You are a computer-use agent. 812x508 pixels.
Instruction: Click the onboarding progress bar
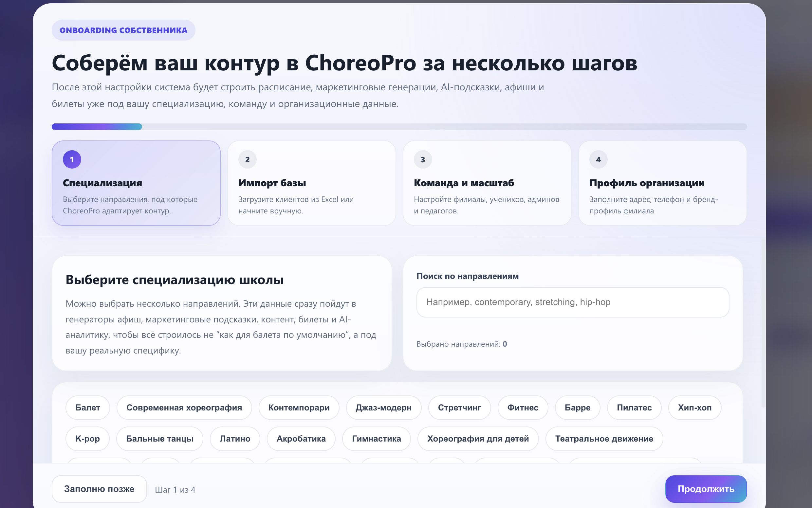pos(399,127)
